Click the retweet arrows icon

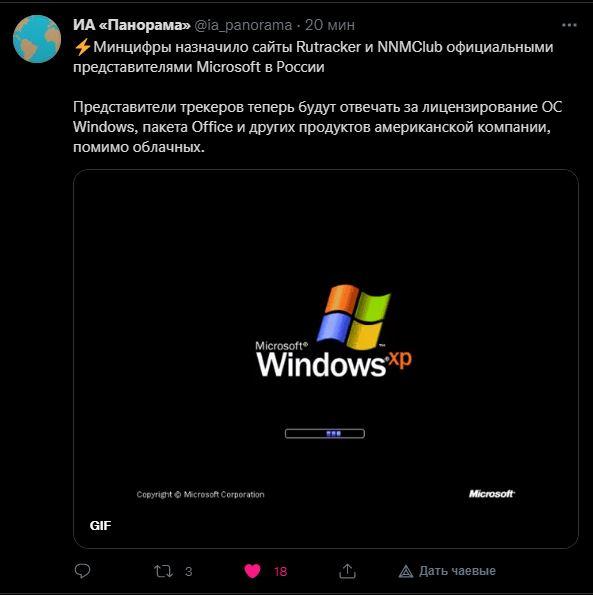(164, 571)
